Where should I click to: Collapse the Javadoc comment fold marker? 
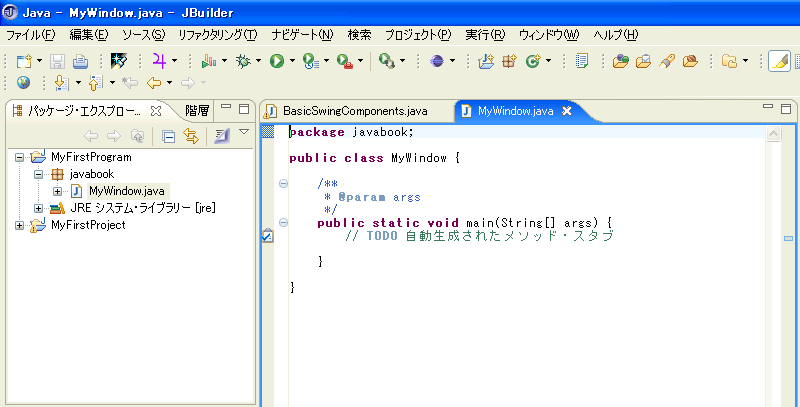pyautogui.click(x=283, y=183)
